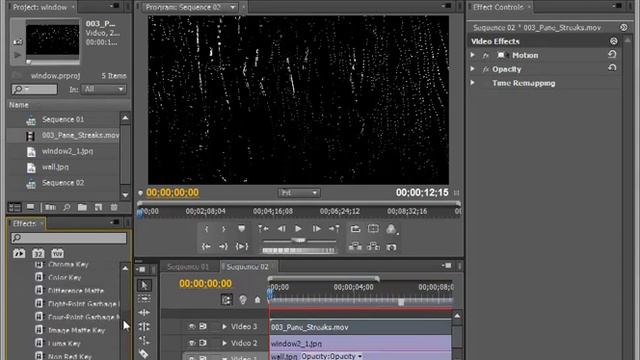Open the Fit zoom level dropdown

299,193
